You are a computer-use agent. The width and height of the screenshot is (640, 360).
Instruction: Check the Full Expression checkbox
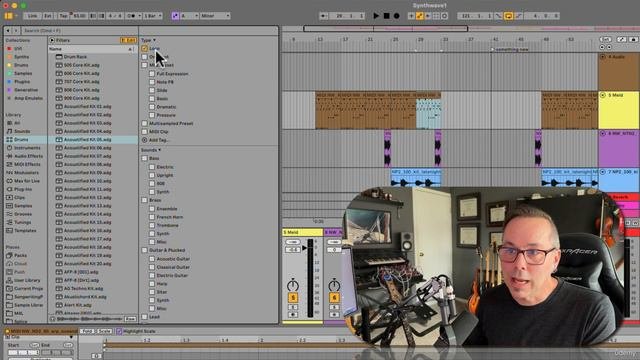click(x=152, y=74)
